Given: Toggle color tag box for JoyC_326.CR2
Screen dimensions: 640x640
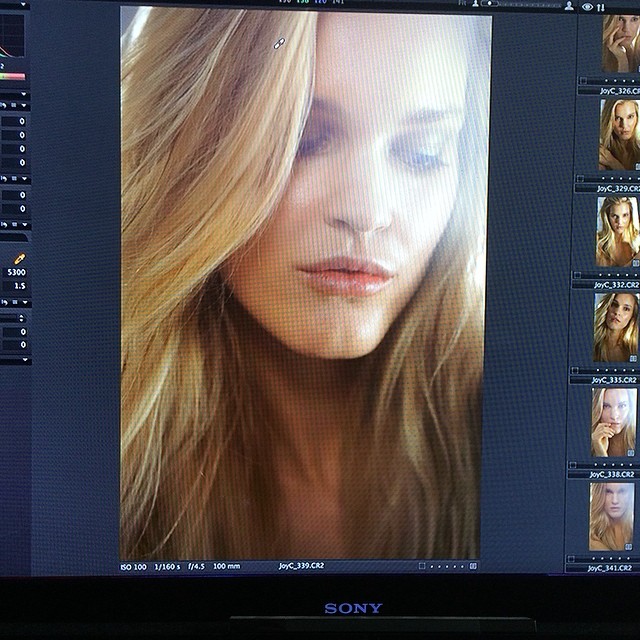Looking at the screenshot, I should point(583,80).
